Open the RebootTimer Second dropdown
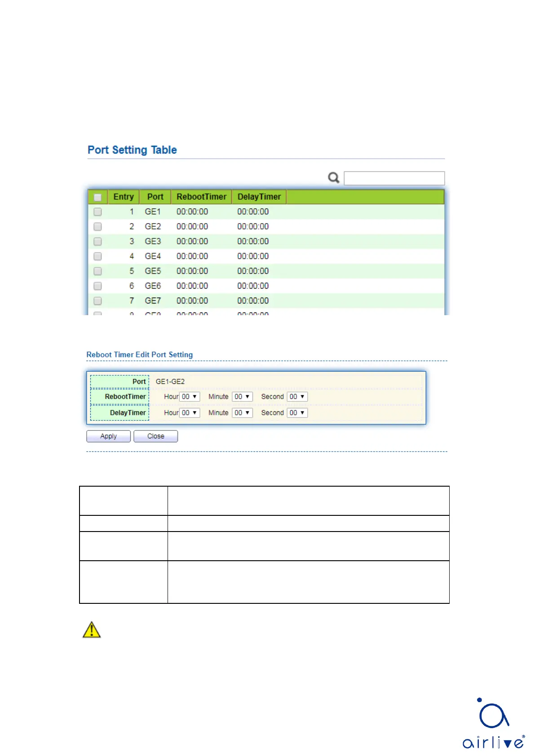535x756 pixels. click(x=297, y=397)
